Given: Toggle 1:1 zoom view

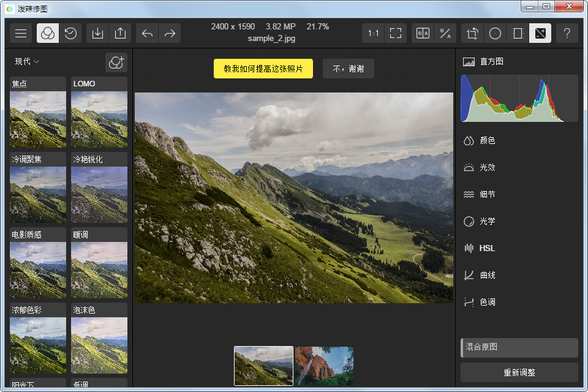Looking at the screenshot, I should 373,33.
